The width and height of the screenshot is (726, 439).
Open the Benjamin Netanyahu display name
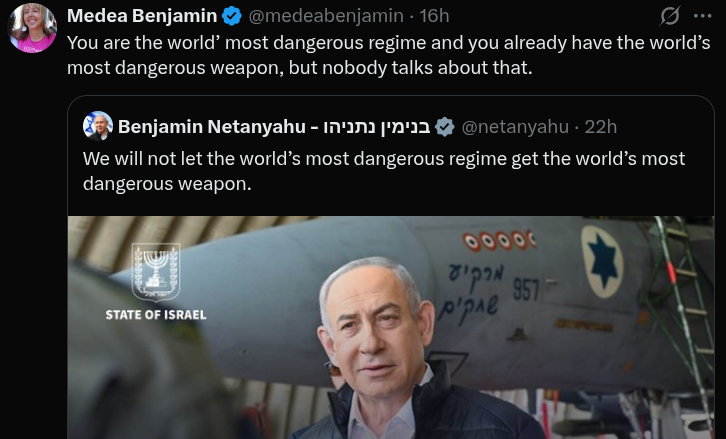click(x=212, y=127)
